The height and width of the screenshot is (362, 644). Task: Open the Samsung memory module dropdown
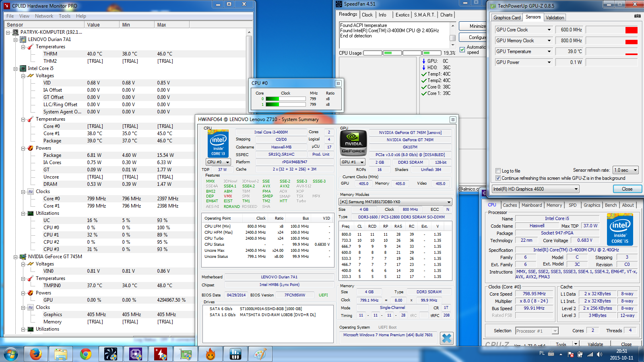tap(396, 202)
